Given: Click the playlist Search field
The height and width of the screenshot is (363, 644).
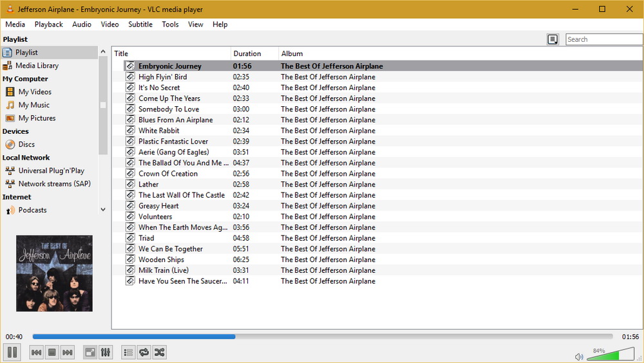Looking at the screenshot, I should (x=604, y=39).
